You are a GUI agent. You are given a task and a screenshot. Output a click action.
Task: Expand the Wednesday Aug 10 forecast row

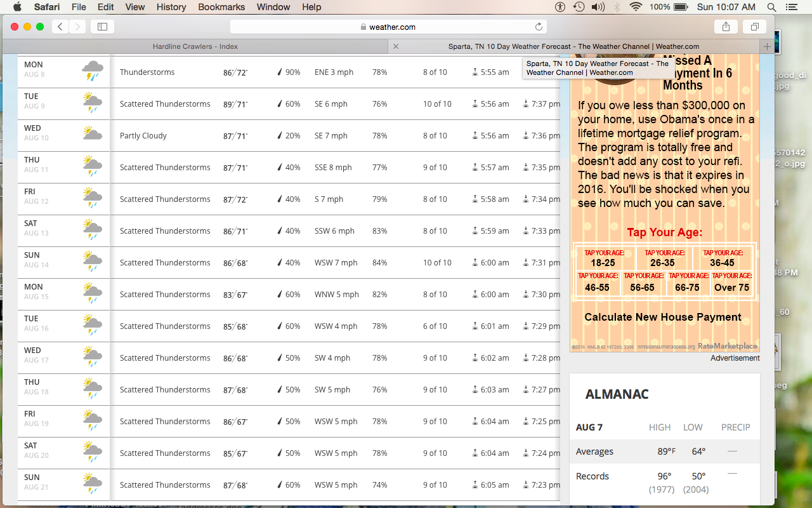(289, 136)
